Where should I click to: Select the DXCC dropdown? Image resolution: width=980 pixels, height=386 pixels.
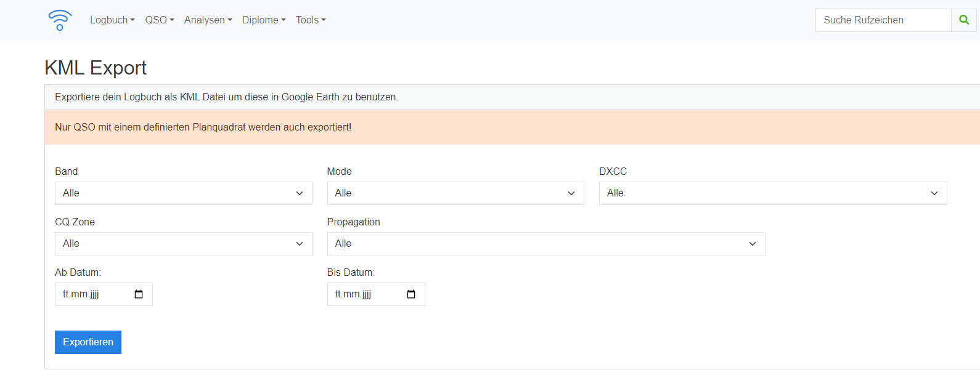coord(772,193)
